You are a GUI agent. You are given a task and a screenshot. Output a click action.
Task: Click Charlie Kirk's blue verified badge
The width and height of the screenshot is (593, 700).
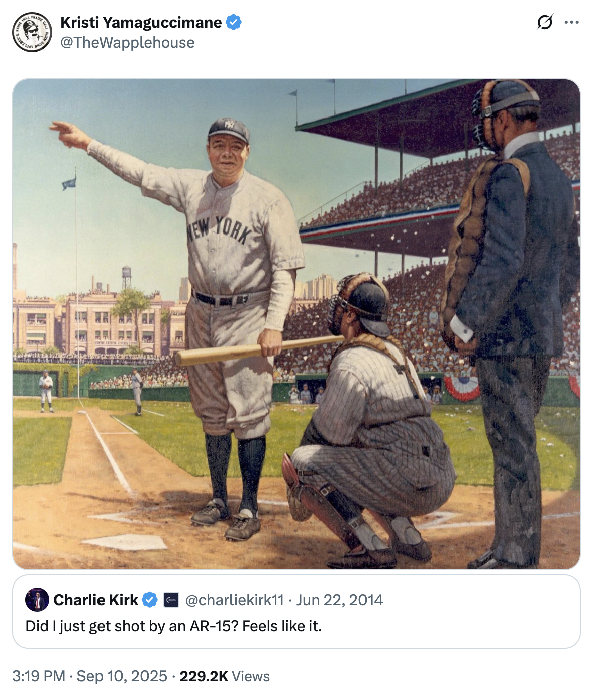tap(149, 600)
